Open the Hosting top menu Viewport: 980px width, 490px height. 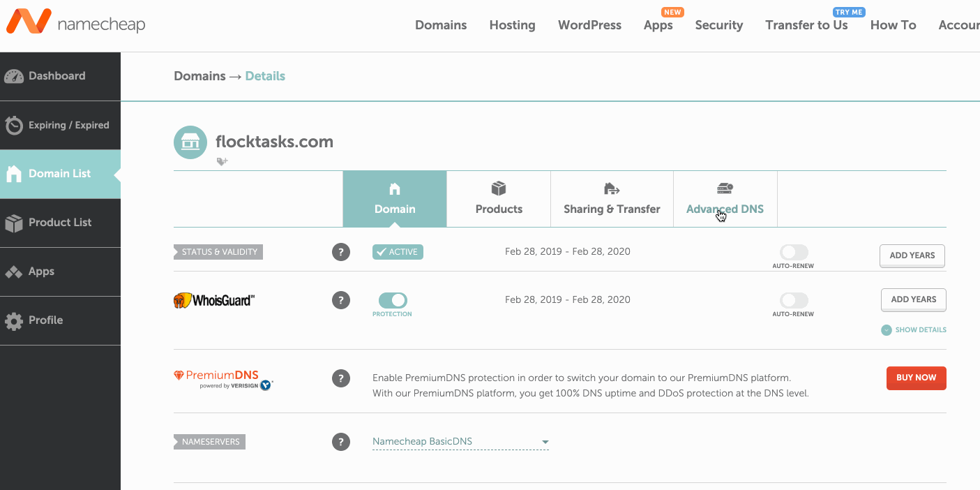click(x=512, y=25)
